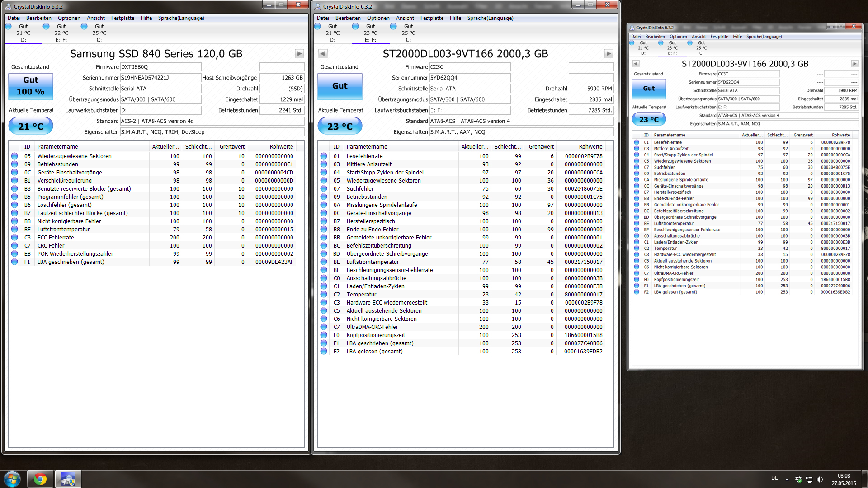Open Google Chrome from the taskbar
868x488 pixels.
pyautogui.click(x=40, y=479)
